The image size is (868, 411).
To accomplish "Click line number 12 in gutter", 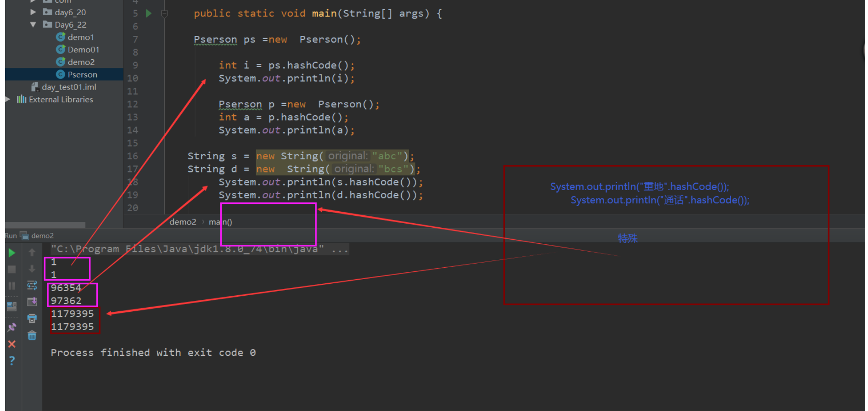I will pos(132,104).
